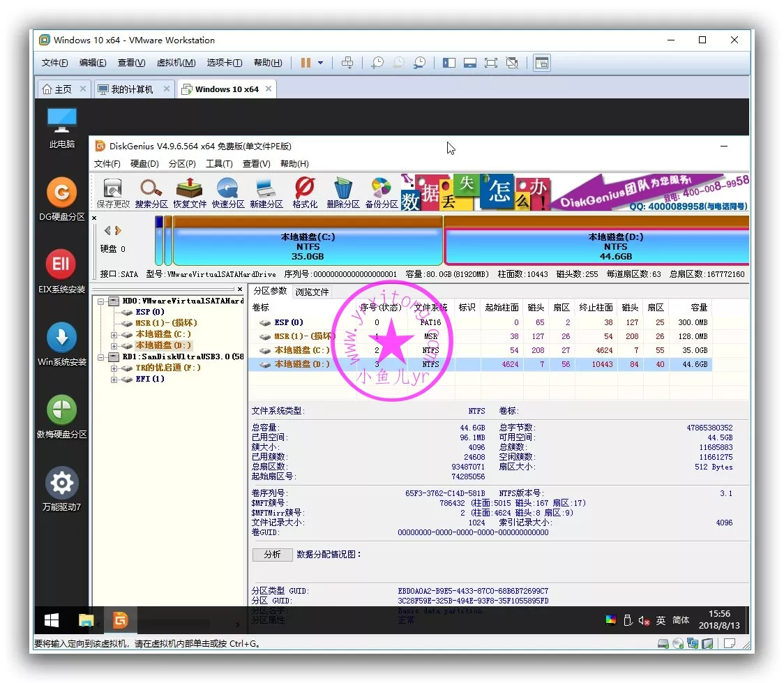This screenshot has width=784, height=683.
Task: Click New Partition (新建分区) icon
Action: [x=266, y=193]
